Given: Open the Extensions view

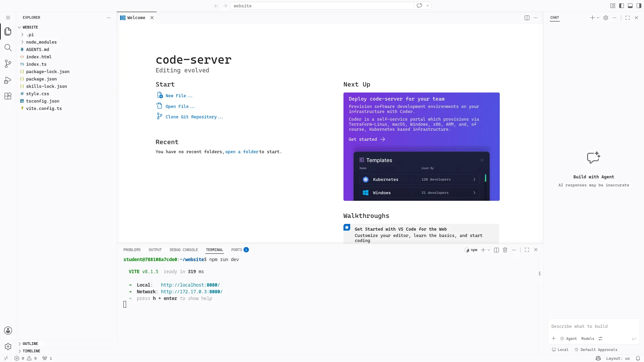Looking at the screenshot, I should 8,96.
